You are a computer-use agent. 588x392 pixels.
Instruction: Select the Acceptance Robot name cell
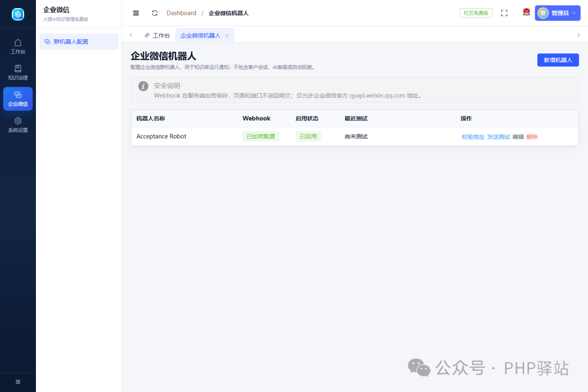tap(161, 137)
